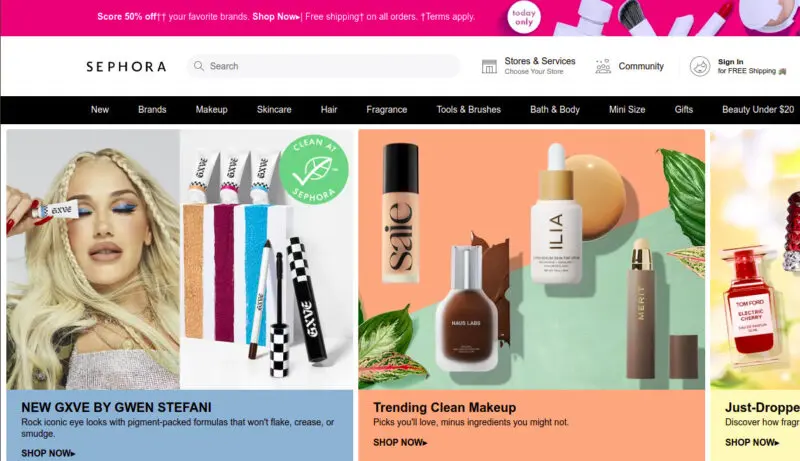This screenshot has width=800, height=461.
Task: Open the Tom Ford Electric Cherry banner image
Action: (755, 260)
